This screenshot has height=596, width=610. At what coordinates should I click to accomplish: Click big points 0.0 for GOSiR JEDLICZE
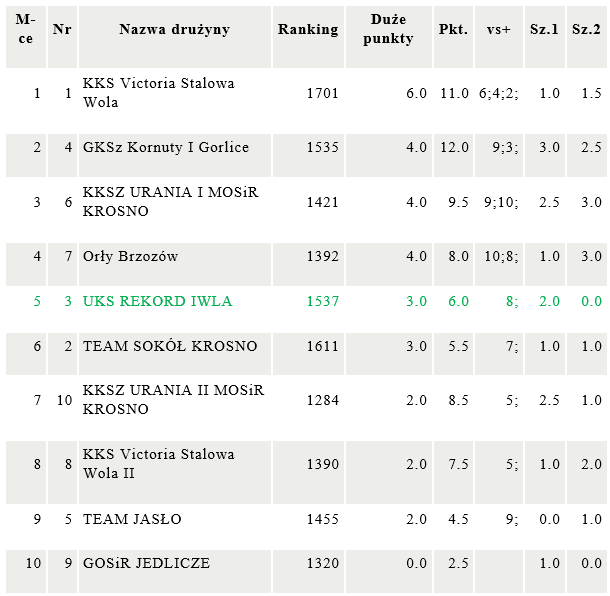(x=416, y=563)
